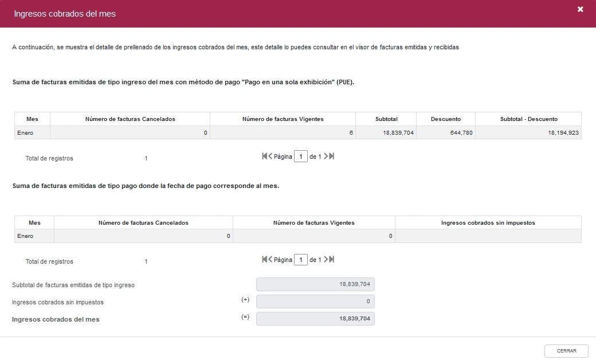Select the Ingresos cobrados sin impuestos (+) field
Viewport: 596px width, 364px height.
(x=315, y=302)
